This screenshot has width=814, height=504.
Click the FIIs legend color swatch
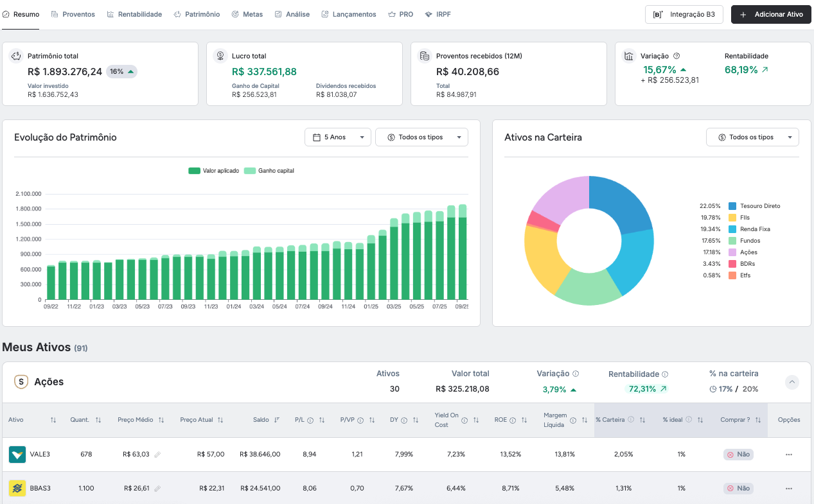(732, 218)
